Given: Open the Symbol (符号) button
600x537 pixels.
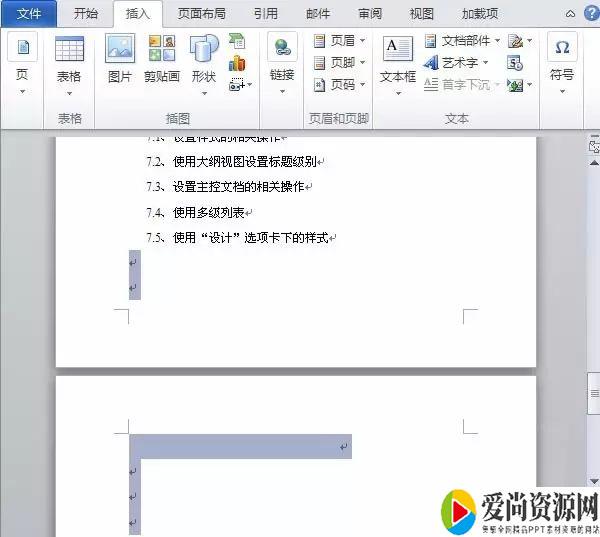Looking at the screenshot, I should pyautogui.click(x=562, y=58).
